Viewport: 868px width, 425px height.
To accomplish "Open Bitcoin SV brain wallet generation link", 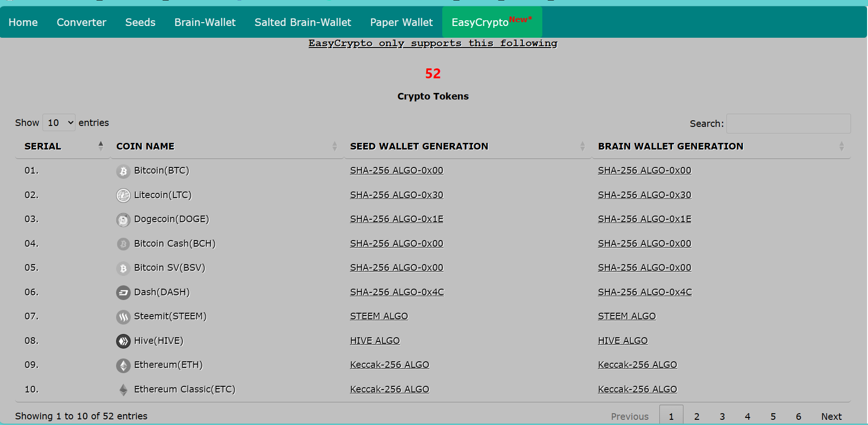I will [x=645, y=267].
